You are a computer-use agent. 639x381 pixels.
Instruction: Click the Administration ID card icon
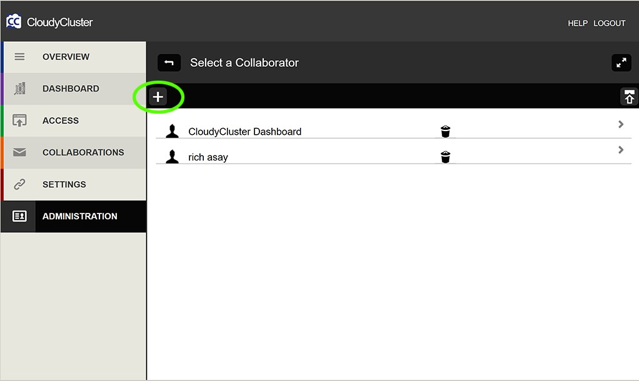[20, 216]
